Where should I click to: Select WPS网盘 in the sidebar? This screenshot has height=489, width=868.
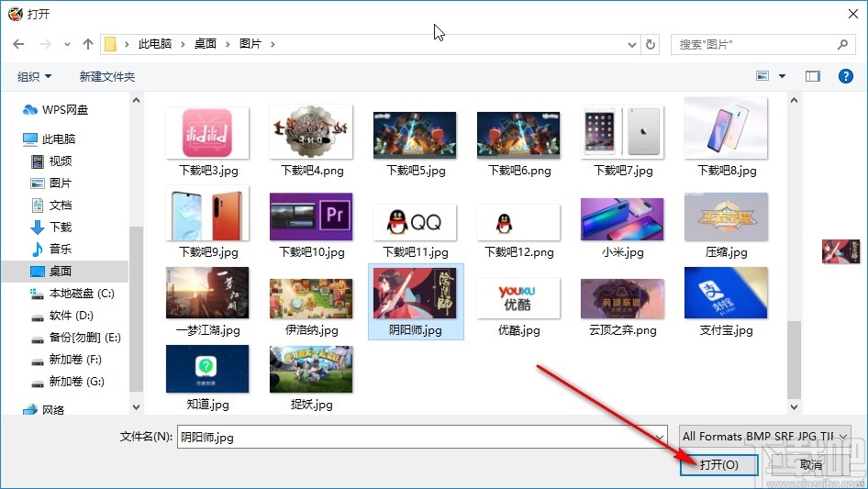coord(55,110)
